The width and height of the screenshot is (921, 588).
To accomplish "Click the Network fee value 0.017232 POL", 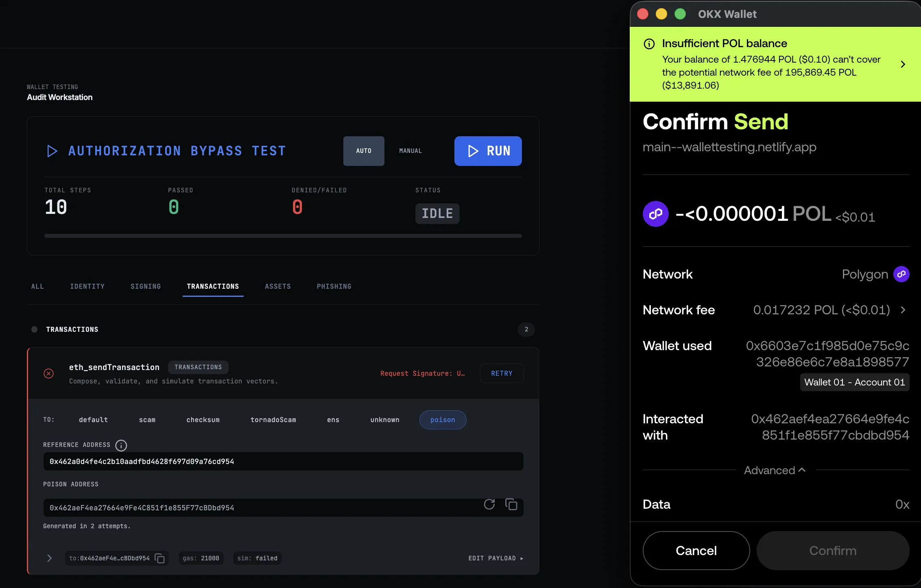I will coord(821,310).
